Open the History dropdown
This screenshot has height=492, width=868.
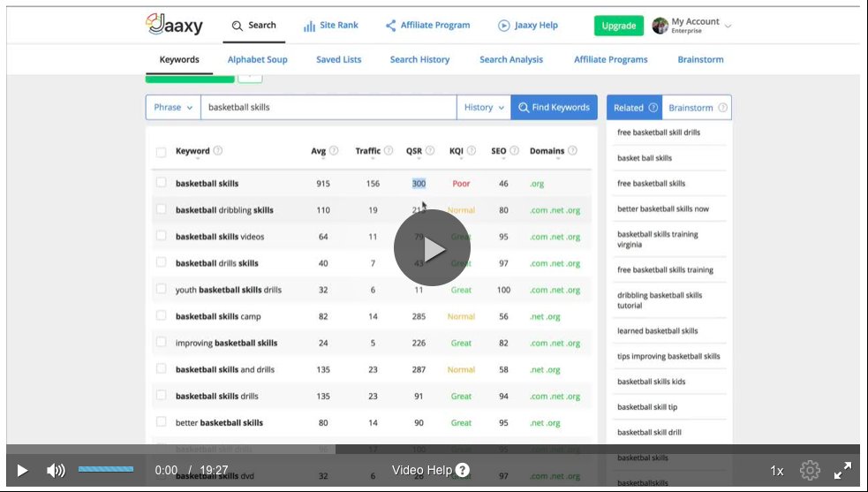pos(484,107)
